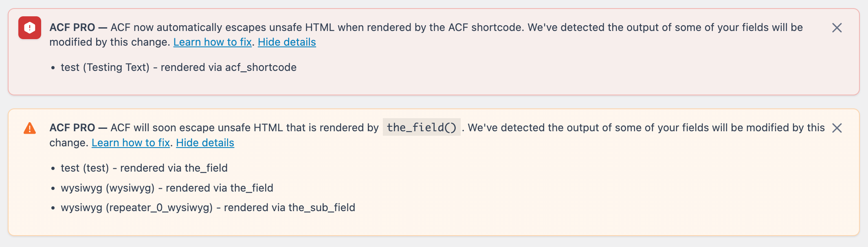The image size is (868, 247).
Task: Collapse details of the the_field() warning
Action: coord(205,143)
